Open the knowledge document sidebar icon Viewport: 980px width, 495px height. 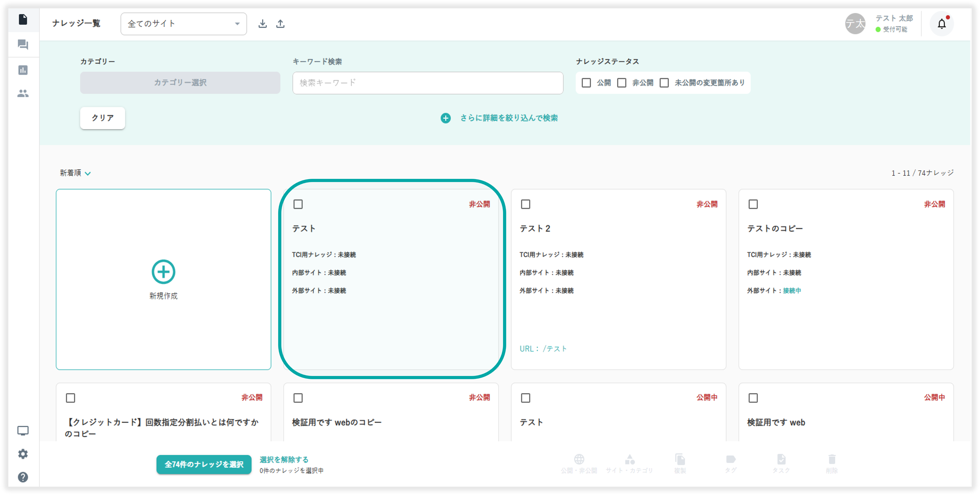[x=23, y=19]
